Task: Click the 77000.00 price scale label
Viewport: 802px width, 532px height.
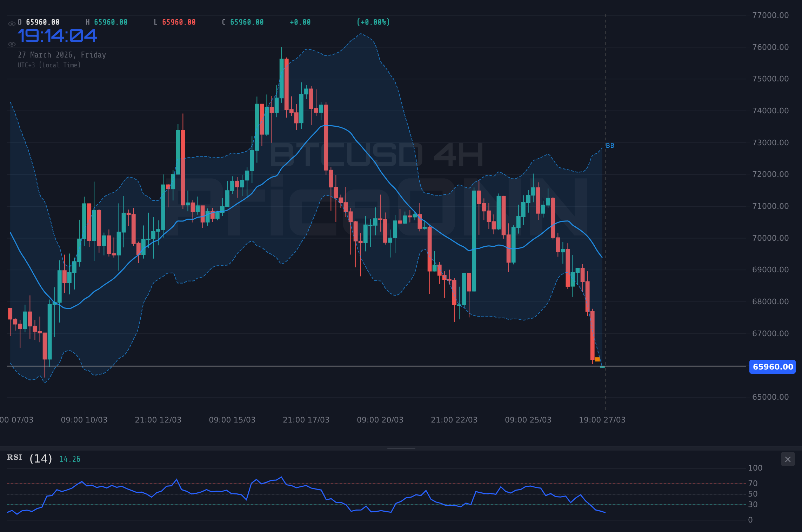Action: [771, 14]
